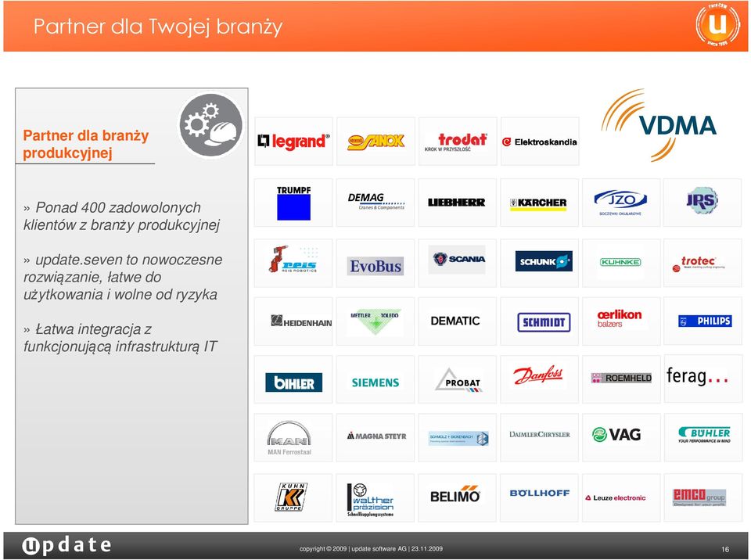Click the gears and helmet production icon
Image resolution: width=751 pixels, height=560 pixels.
(211, 125)
